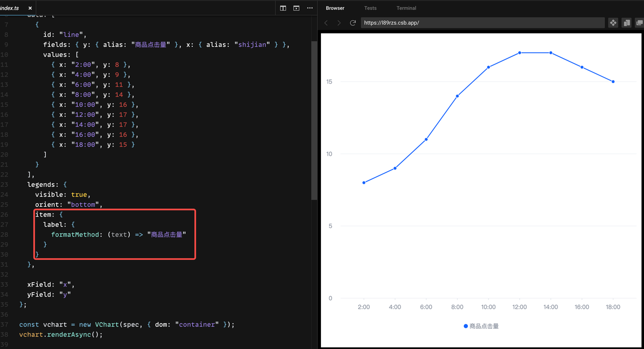644x349 pixels.
Task: Click the editor vertical scrollbar
Action: coord(314,121)
